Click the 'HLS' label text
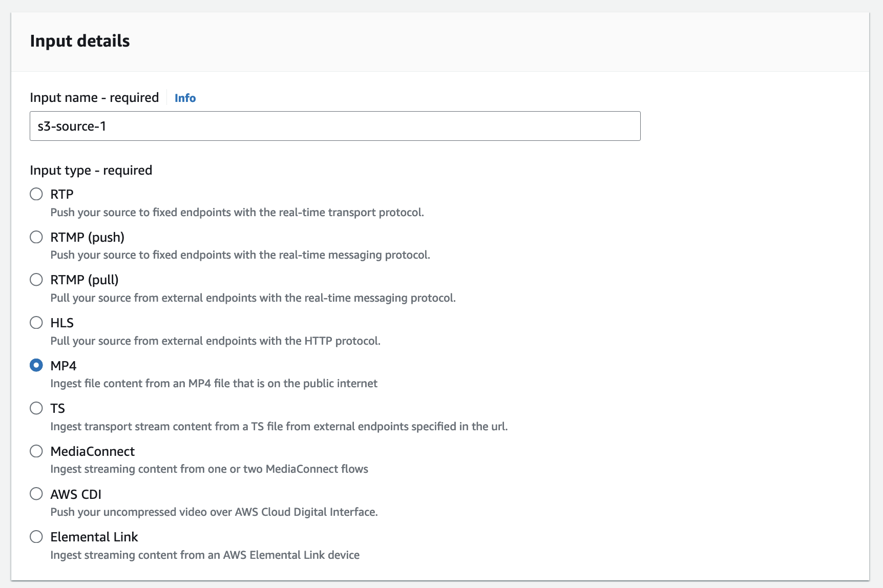This screenshot has width=883, height=588. coord(62,323)
